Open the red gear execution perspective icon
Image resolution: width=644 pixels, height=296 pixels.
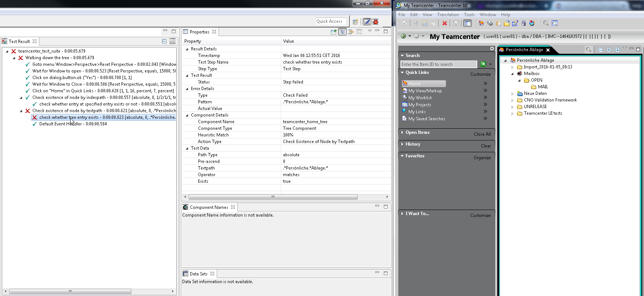click(x=375, y=22)
